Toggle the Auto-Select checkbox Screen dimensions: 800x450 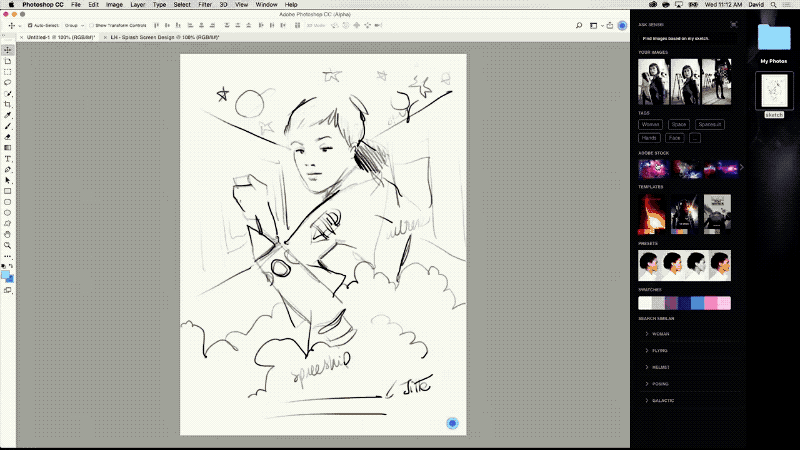click(x=30, y=26)
